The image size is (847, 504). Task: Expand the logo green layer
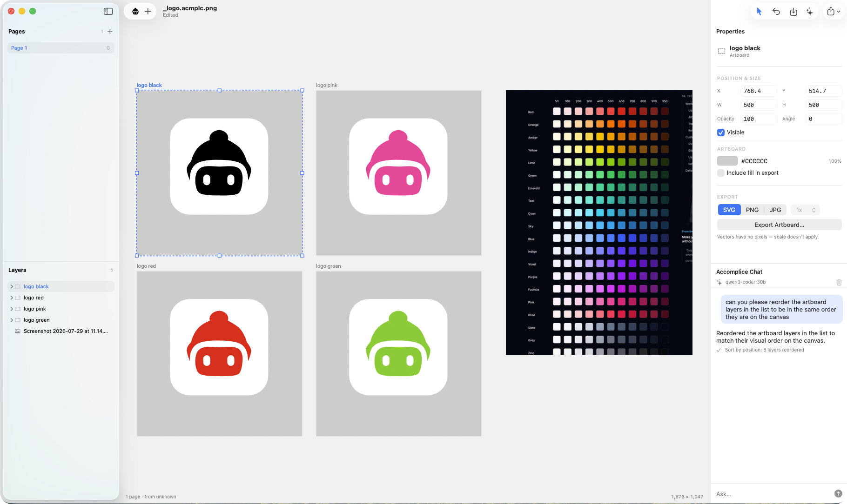(12, 320)
